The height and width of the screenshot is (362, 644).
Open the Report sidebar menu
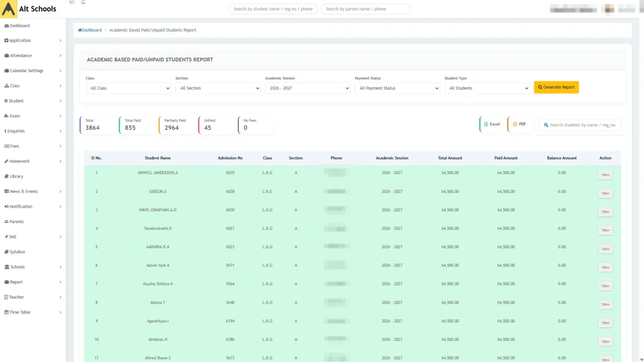click(33, 282)
